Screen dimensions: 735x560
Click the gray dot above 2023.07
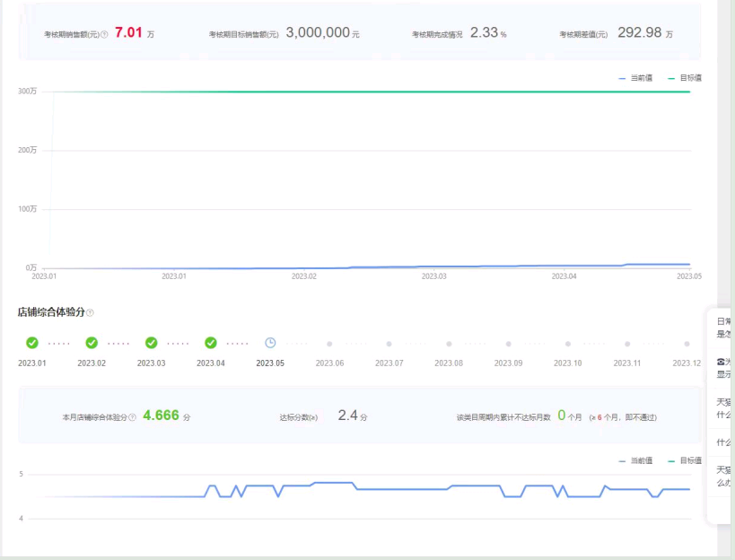[x=389, y=344]
